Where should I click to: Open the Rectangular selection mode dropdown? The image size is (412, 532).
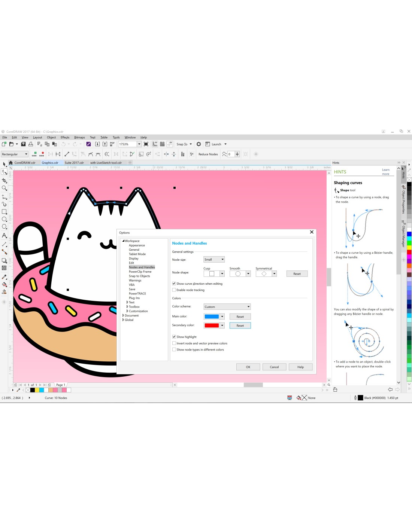[15, 154]
